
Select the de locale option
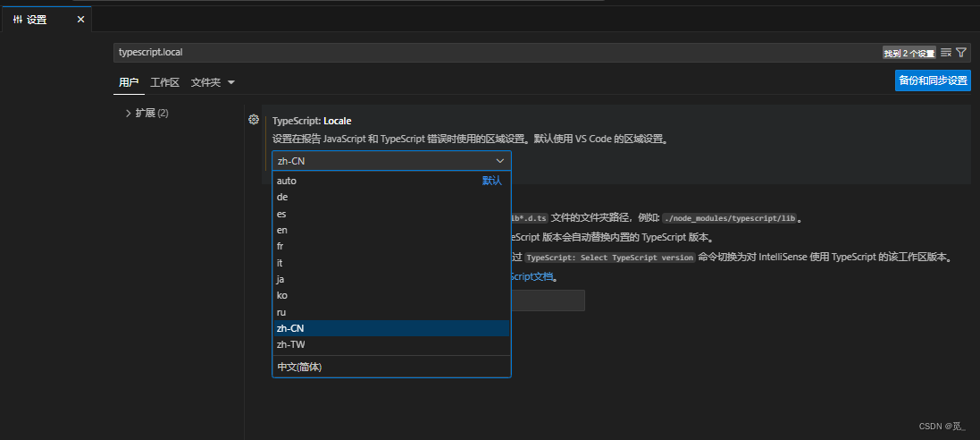tap(391, 197)
